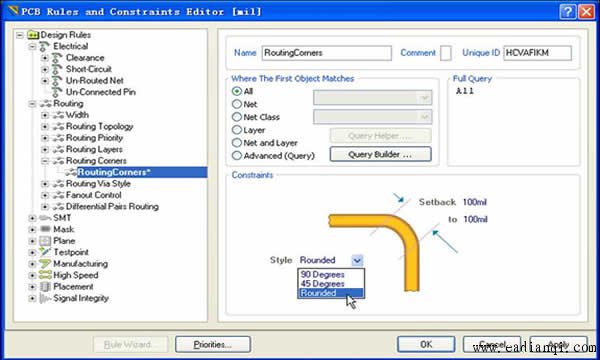
Task: Choose the Net Class radio option
Action: (237, 117)
